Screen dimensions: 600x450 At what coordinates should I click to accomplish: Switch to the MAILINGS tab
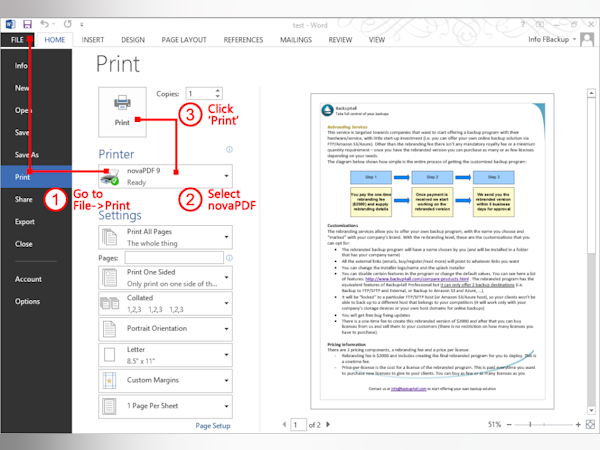(x=296, y=40)
